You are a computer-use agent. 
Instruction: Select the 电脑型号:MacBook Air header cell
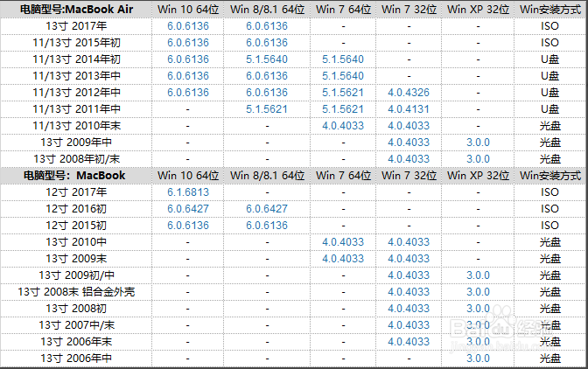(76, 10)
